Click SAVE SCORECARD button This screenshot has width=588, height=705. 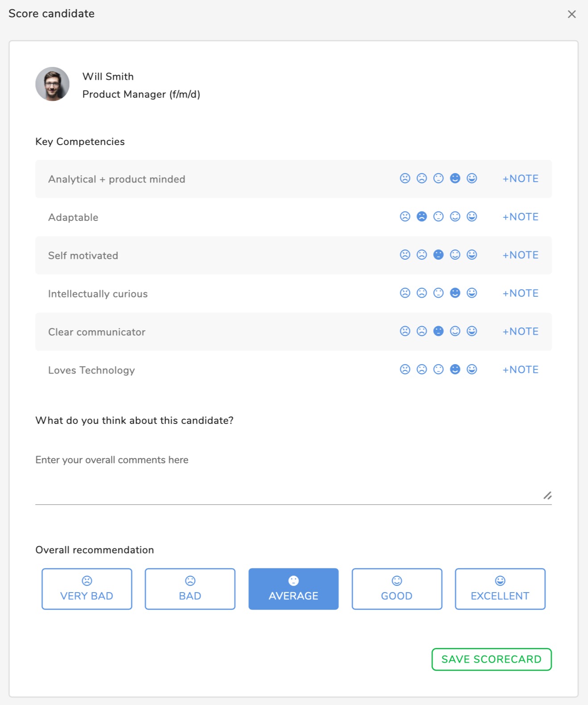point(492,659)
